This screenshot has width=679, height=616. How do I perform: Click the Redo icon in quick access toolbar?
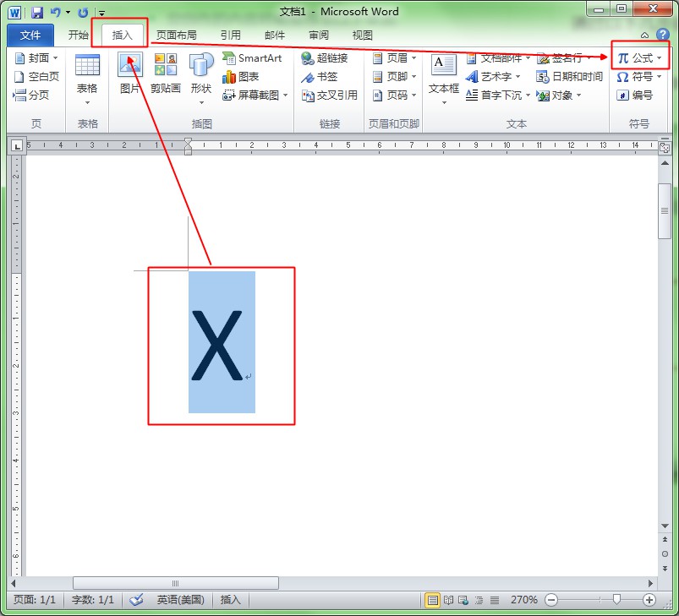click(82, 13)
